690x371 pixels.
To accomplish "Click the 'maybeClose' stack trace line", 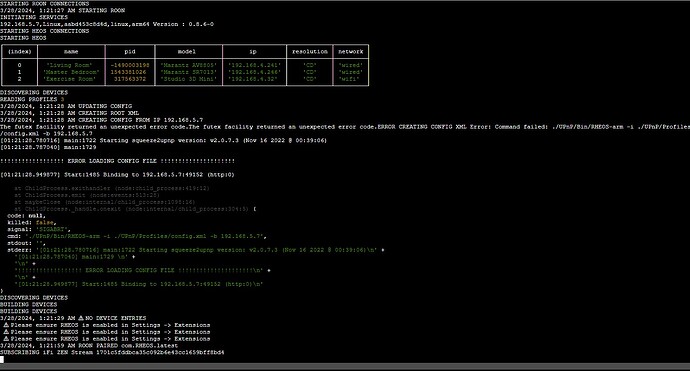I will coord(105,202).
